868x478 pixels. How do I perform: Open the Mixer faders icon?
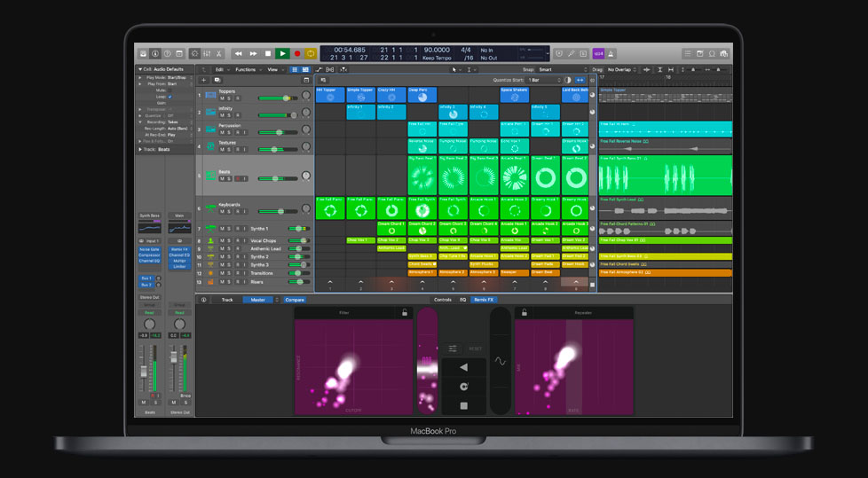point(207,54)
